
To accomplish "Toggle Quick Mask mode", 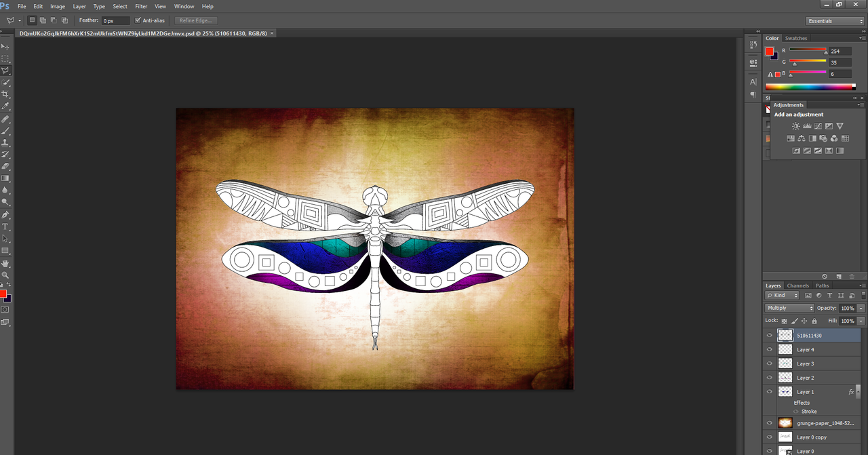I will pos(5,309).
